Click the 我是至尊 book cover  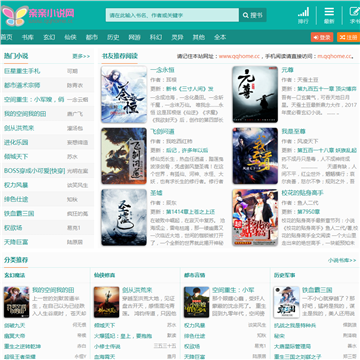[x=255, y=156]
